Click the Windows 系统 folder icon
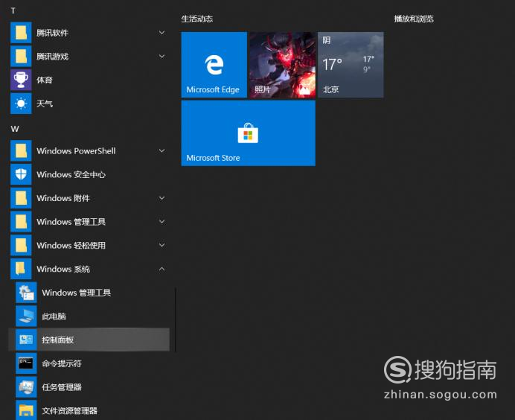 click(x=21, y=269)
